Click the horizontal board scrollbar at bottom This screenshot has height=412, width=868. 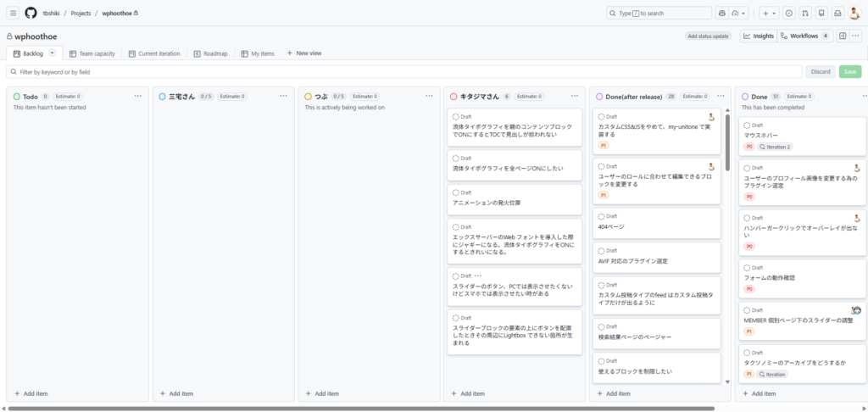coord(361,409)
